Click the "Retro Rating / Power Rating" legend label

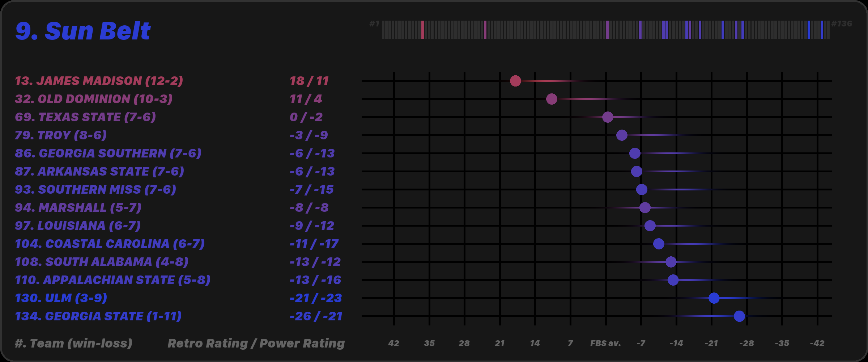256,343
